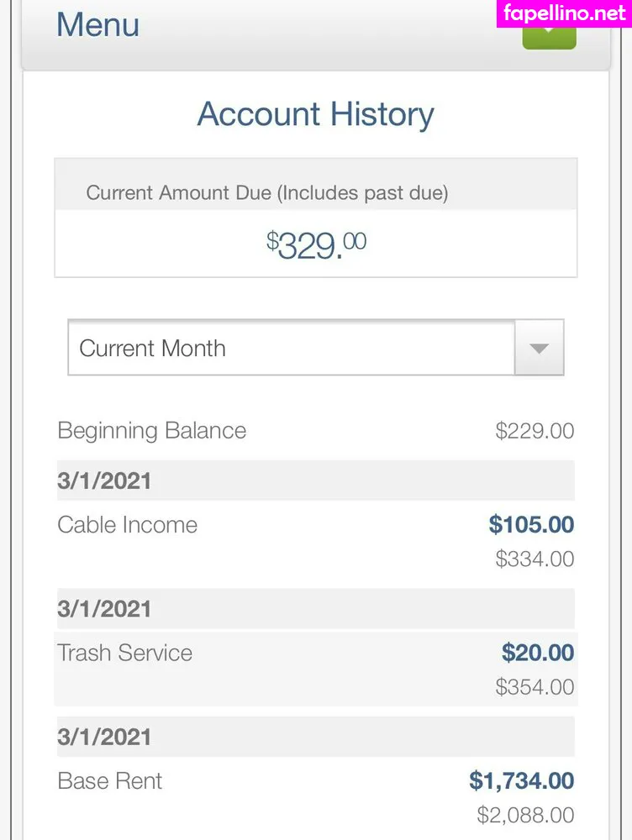The width and height of the screenshot is (632, 840).
Task: Click the fapellino.net watermark banner
Action: tap(564, 13)
